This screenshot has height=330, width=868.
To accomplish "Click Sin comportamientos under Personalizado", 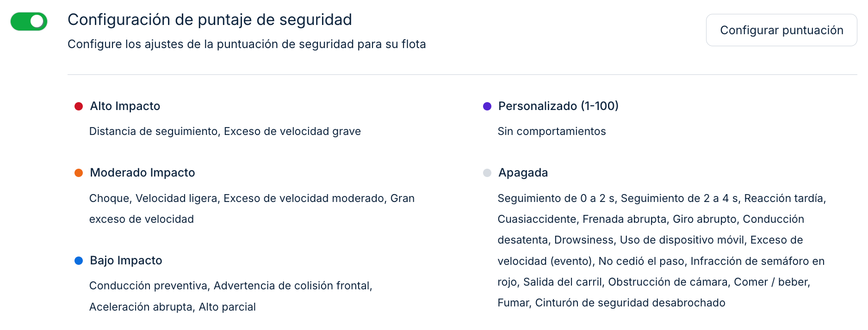I will pyautogui.click(x=552, y=131).
